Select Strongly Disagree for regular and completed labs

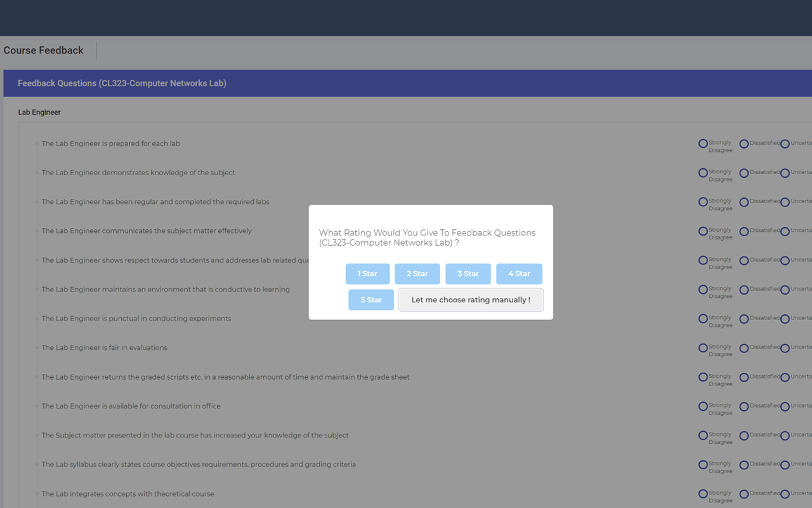(x=703, y=202)
